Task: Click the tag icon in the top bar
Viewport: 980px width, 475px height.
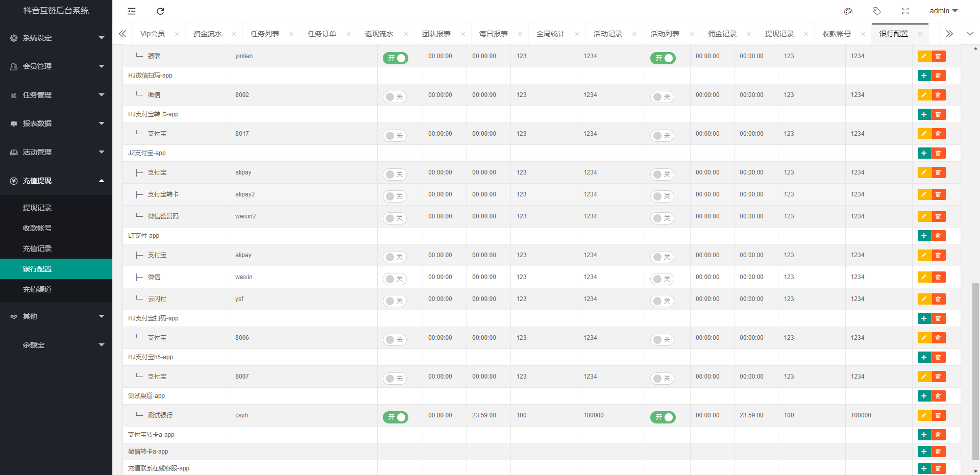Action: point(877,11)
